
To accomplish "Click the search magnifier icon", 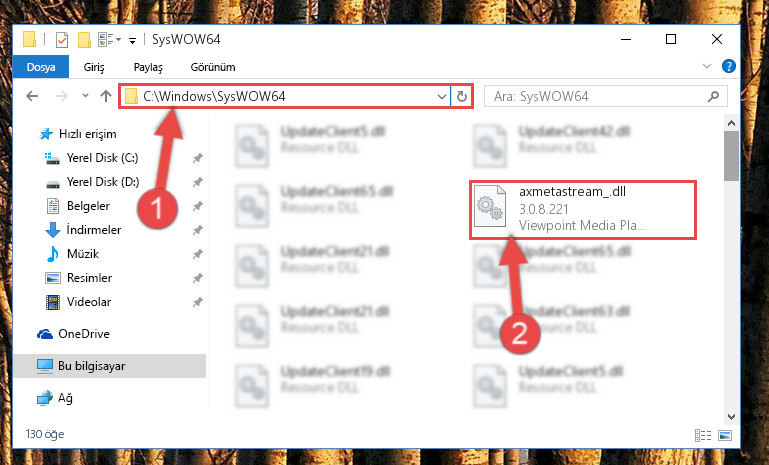I will pyautogui.click(x=713, y=97).
